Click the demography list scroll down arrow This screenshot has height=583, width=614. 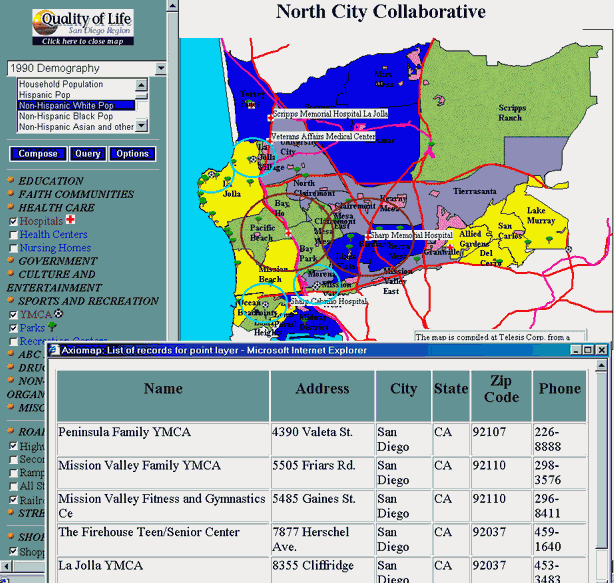[142, 126]
